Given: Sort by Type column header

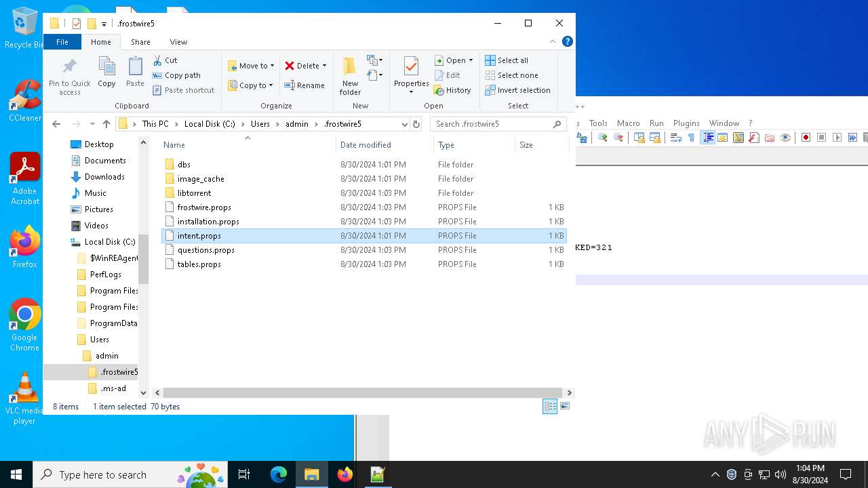Looking at the screenshot, I should pos(474,145).
